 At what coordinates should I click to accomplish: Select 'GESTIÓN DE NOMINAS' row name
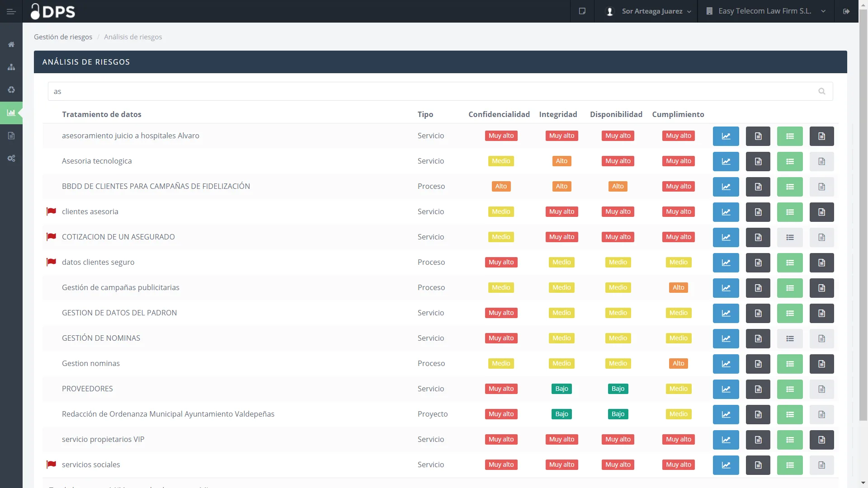tap(101, 338)
